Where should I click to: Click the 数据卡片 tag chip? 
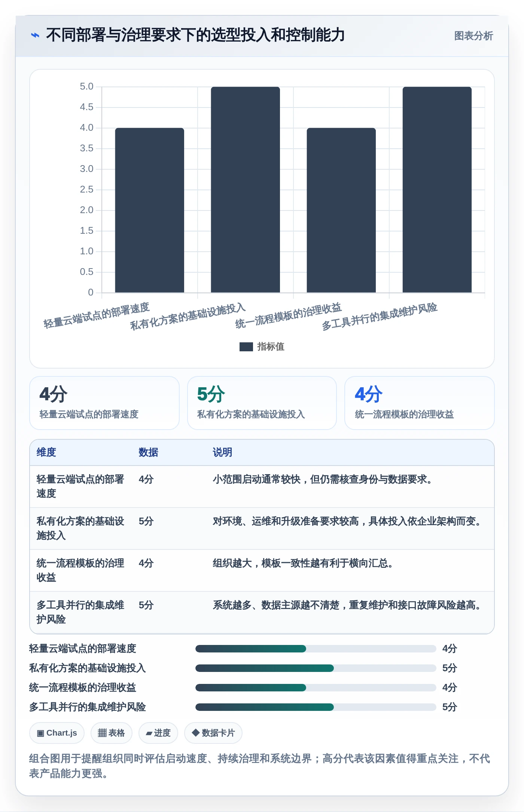coord(213,733)
